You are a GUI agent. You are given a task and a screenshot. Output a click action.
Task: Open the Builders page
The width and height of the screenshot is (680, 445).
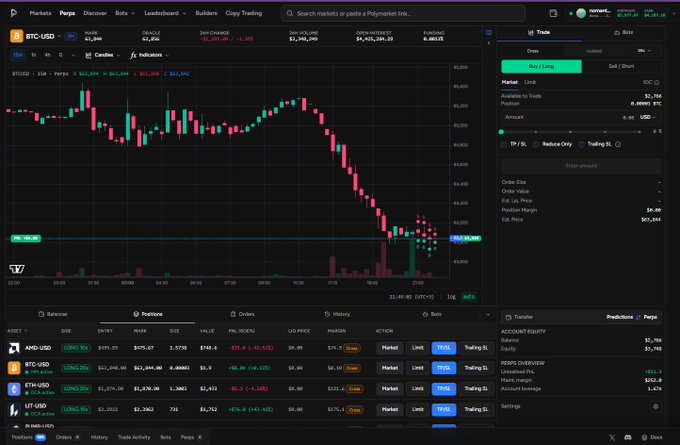206,13
